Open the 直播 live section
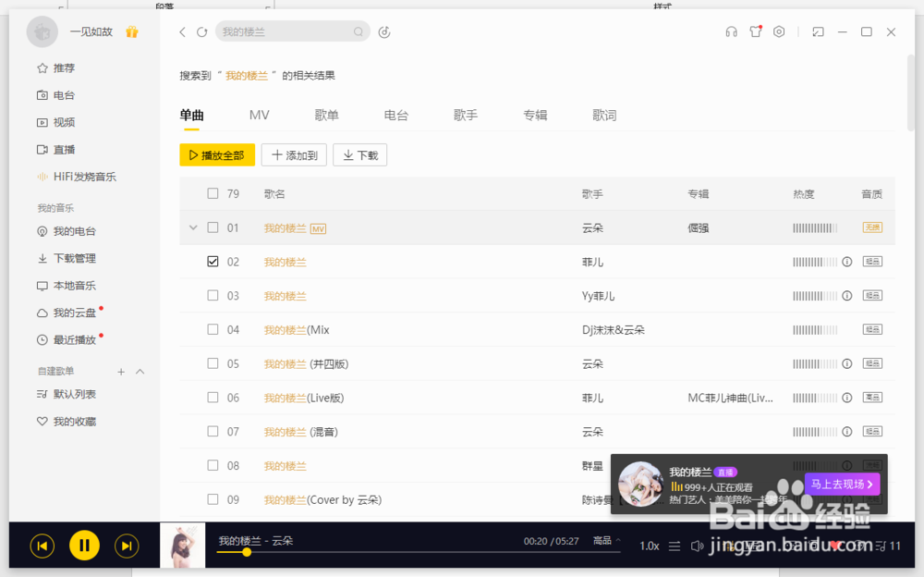The height and width of the screenshot is (577, 924). click(56, 149)
